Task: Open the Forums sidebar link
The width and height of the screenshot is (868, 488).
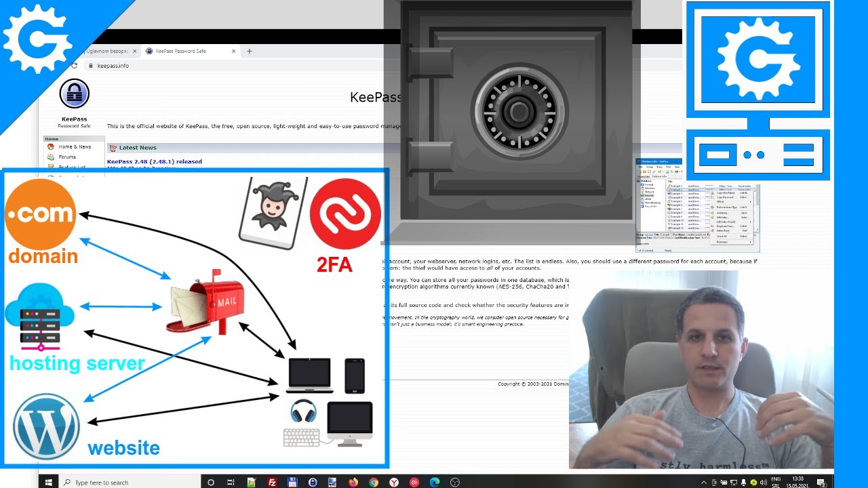Action: [67, 157]
